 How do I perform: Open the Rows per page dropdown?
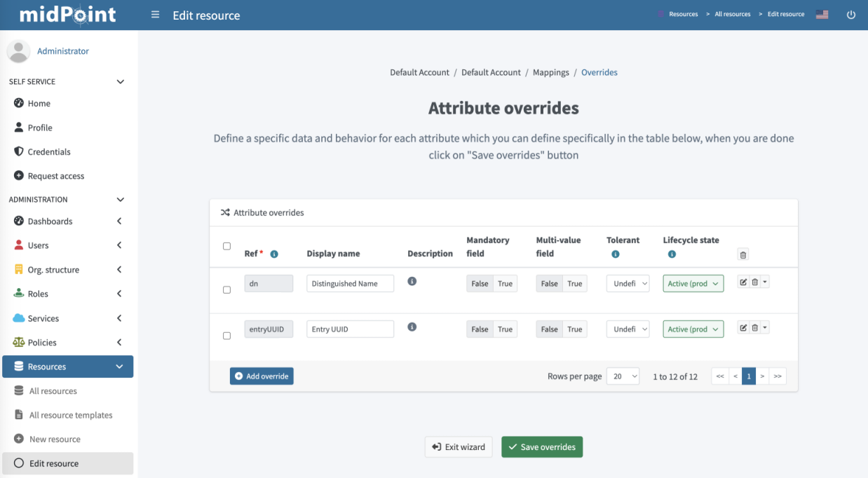623,376
